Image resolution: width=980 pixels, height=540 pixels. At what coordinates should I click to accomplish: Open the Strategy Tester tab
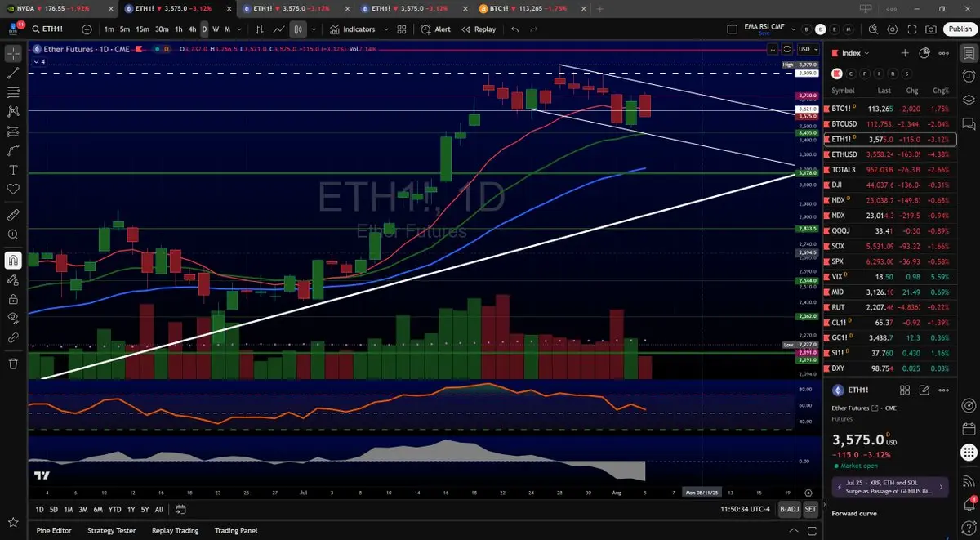pyautogui.click(x=112, y=530)
